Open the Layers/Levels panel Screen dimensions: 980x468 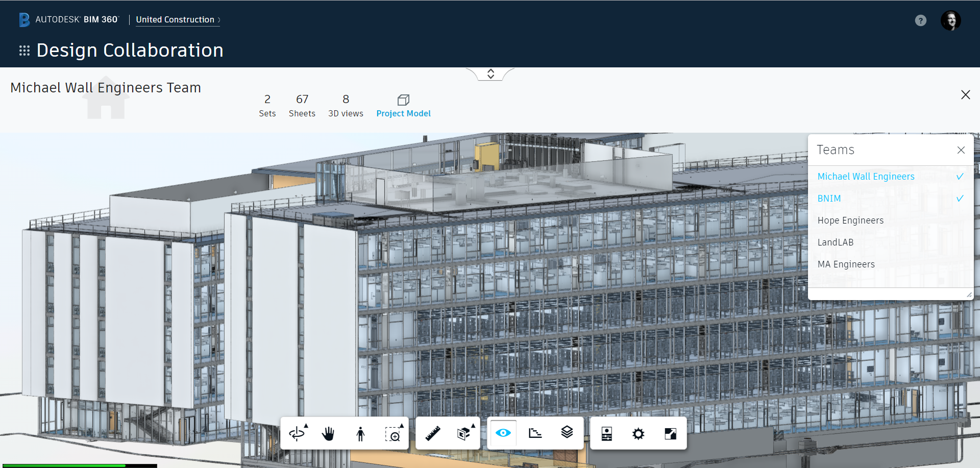[567, 433]
